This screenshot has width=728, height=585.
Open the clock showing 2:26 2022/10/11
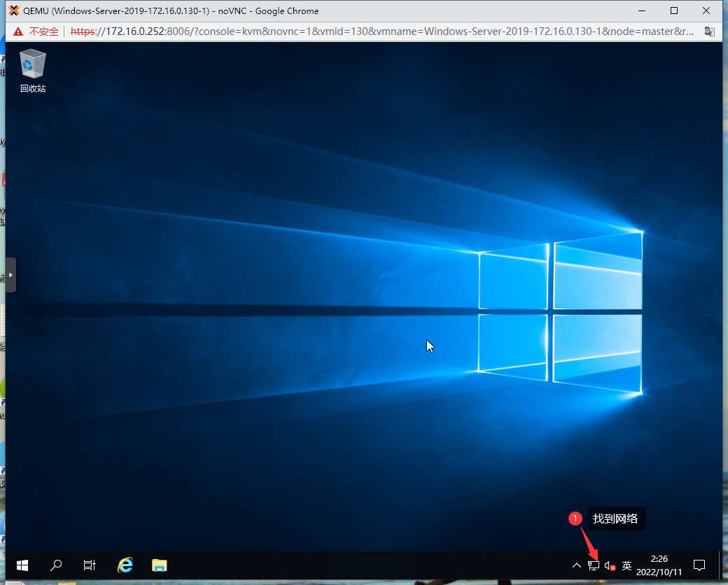pyautogui.click(x=659, y=565)
